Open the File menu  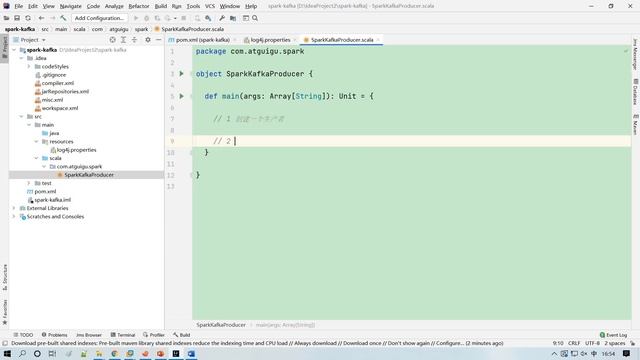18,6
